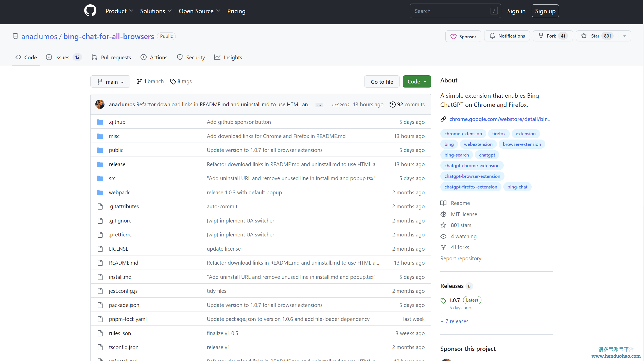Open the release folder

[117, 164]
